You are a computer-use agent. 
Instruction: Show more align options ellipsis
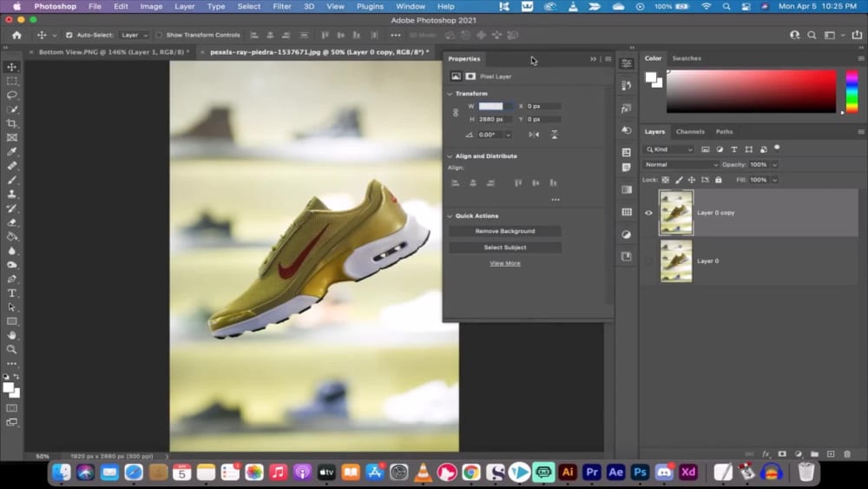pyautogui.click(x=556, y=200)
